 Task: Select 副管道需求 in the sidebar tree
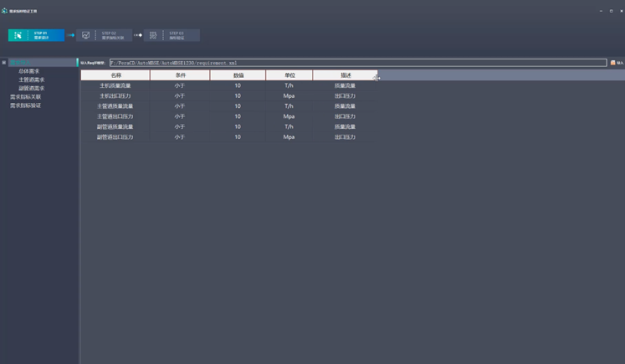[x=32, y=88]
